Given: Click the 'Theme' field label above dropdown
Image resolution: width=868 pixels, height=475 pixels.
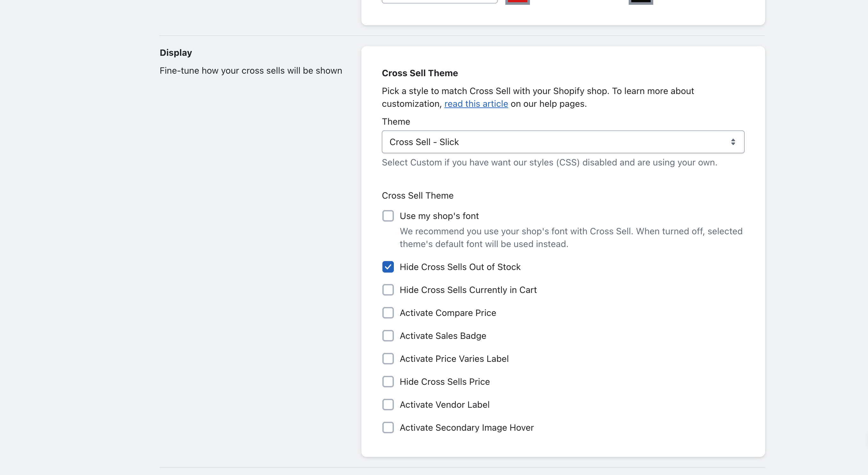Looking at the screenshot, I should click(x=395, y=122).
